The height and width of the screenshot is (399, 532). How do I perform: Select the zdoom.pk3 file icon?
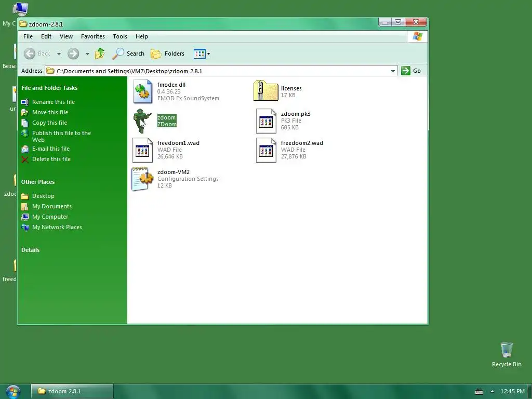[x=266, y=121]
